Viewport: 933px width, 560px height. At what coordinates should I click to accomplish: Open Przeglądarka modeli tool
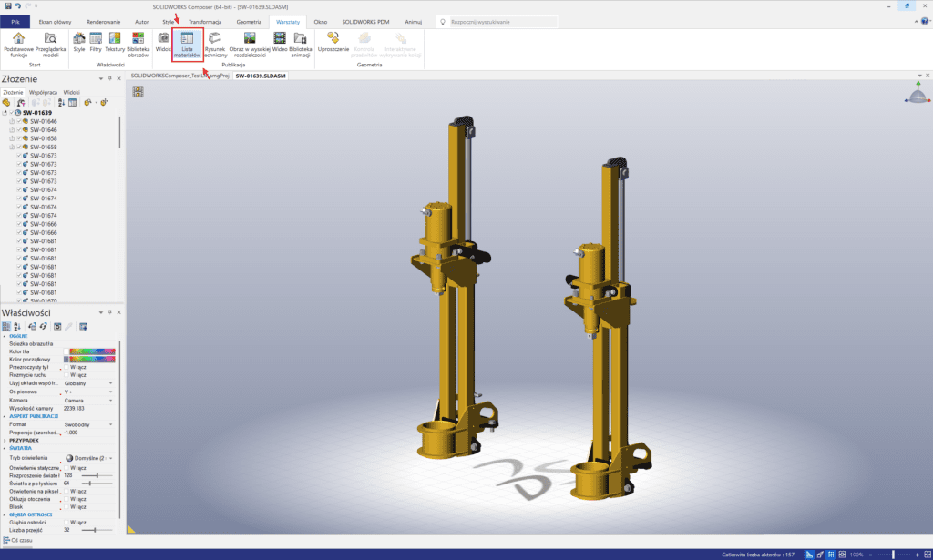(51, 46)
